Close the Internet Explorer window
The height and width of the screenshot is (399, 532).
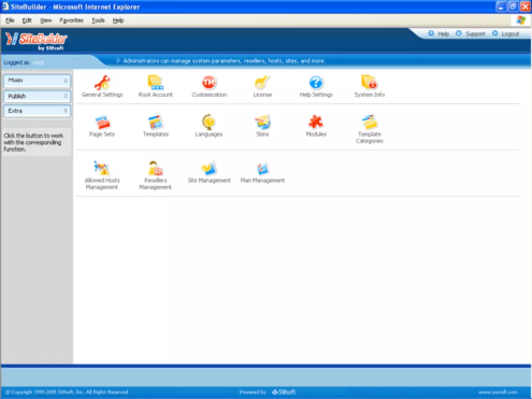tap(525, 6)
